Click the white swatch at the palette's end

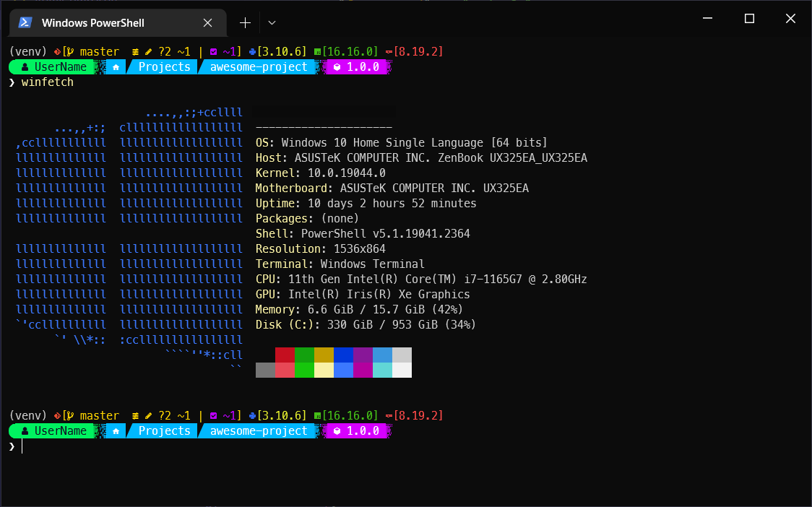pyautogui.click(x=402, y=370)
